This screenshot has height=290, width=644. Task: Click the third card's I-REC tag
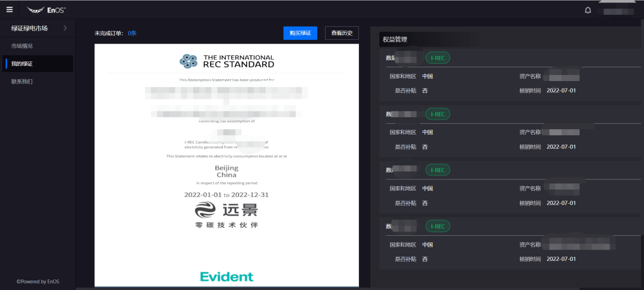point(438,170)
